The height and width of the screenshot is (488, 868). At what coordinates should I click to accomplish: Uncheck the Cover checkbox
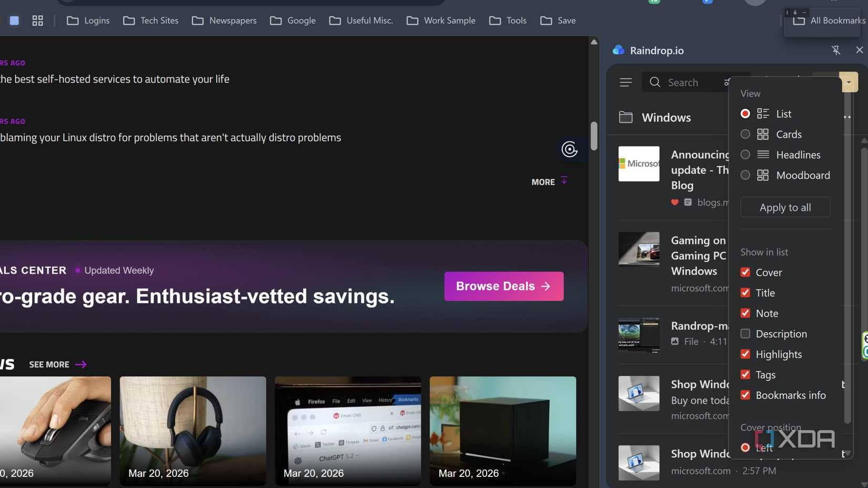click(745, 272)
